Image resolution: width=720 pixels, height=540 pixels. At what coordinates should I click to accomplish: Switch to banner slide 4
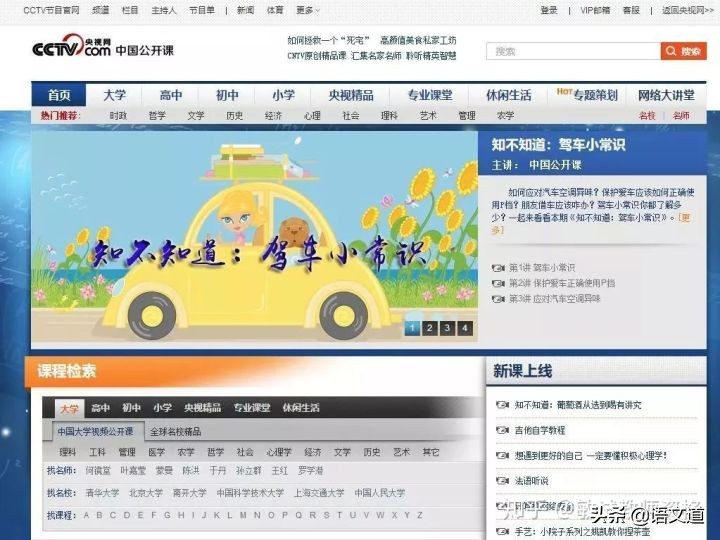[x=465, y=328]
